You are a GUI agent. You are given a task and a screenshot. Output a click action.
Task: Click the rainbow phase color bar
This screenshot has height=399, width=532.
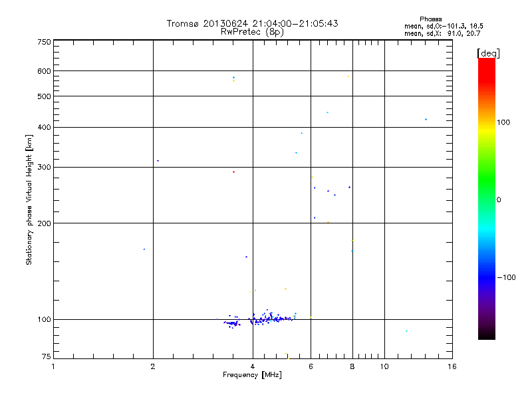(x=487, y=198)
